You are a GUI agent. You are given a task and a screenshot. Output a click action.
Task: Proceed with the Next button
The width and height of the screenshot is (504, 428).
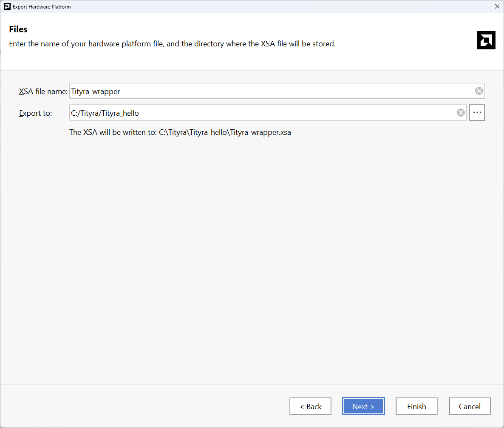click(x=363, y=406)
